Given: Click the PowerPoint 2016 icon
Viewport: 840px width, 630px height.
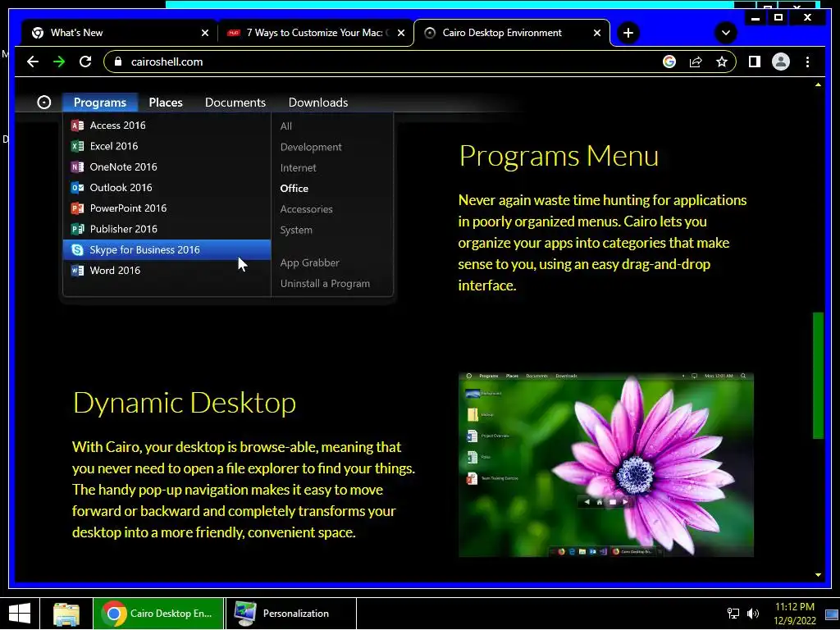Looking at the screenshot, I should tap(77, 208).
